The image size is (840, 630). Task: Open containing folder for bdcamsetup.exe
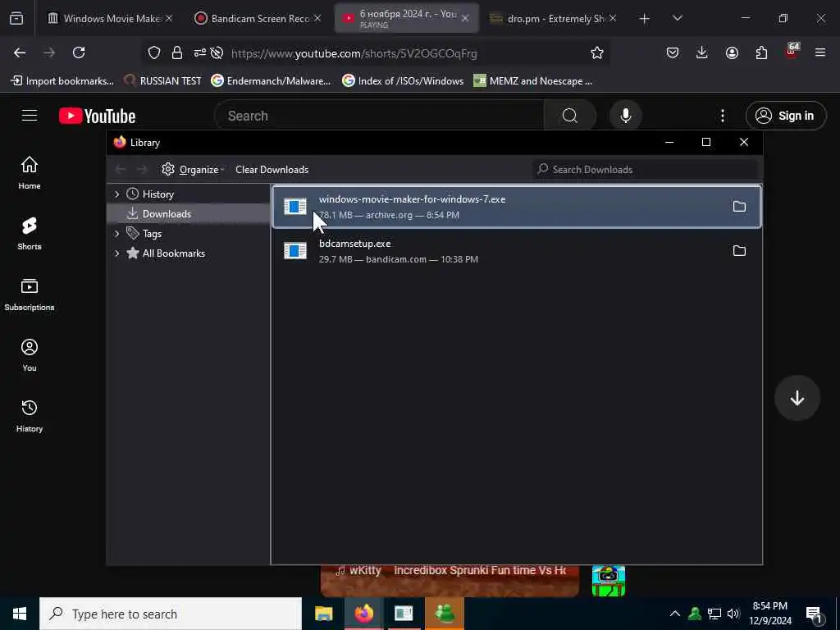pyautogui.click(x=739, y=251)
